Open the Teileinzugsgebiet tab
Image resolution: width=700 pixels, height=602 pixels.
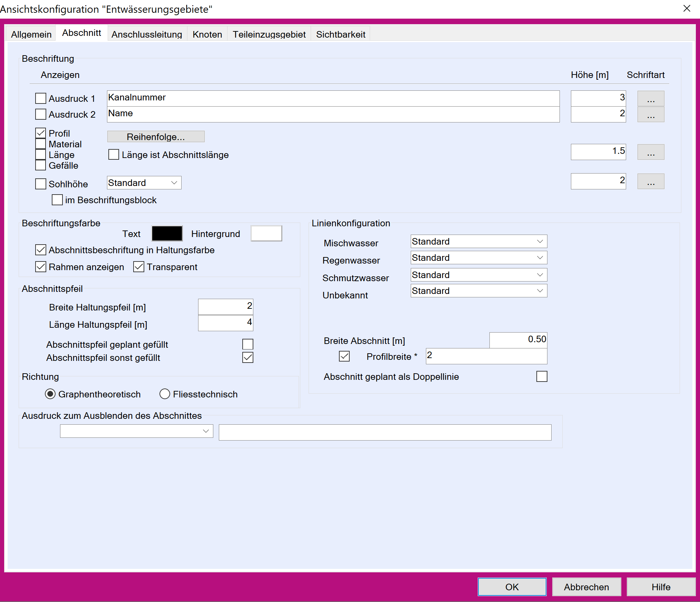pos(269,34)
